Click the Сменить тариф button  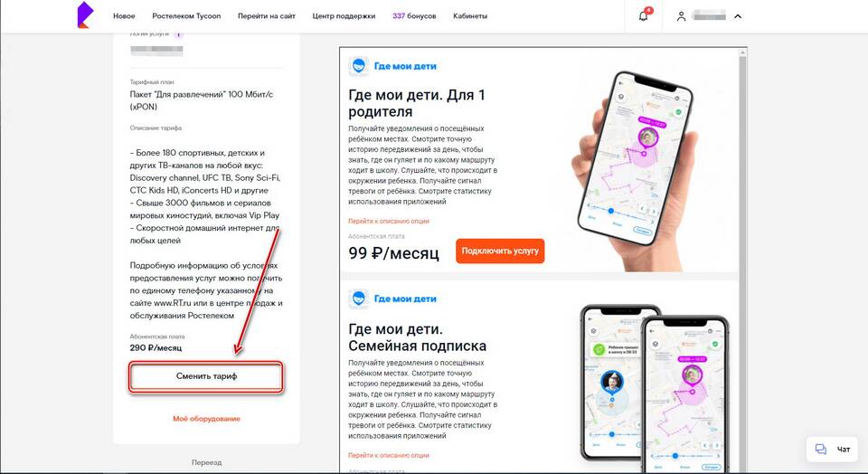[206, 376]
